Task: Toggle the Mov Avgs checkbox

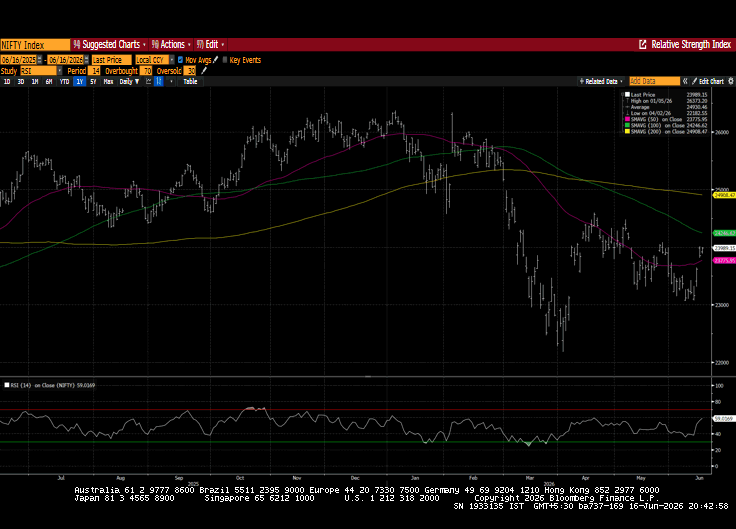Action: [180, 60]
